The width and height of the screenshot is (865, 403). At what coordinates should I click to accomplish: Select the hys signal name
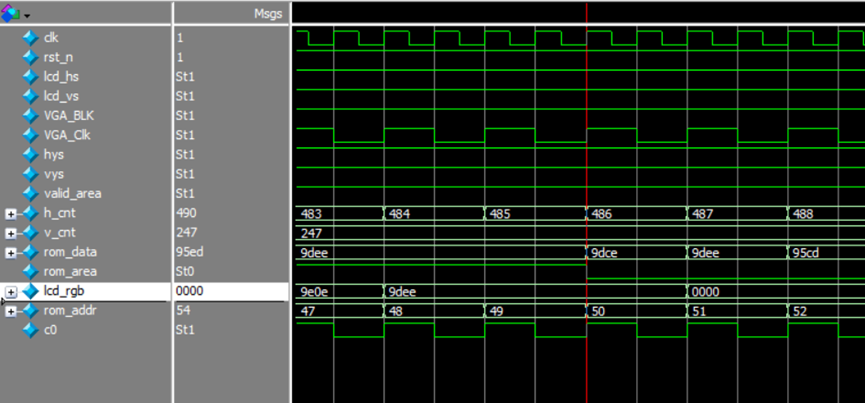coord(54,155)
